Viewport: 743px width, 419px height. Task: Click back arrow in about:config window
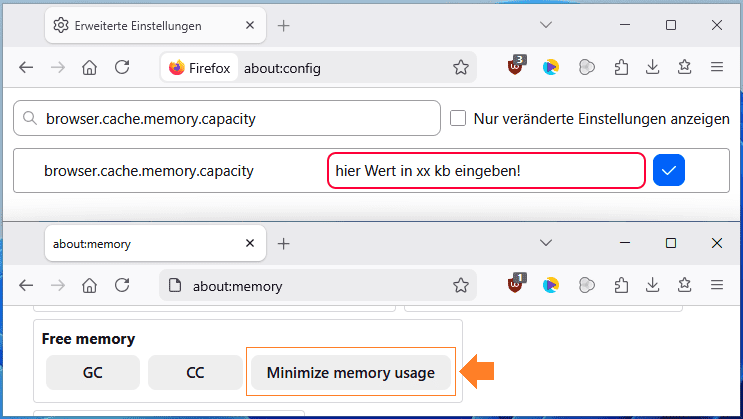coord(26,68)
